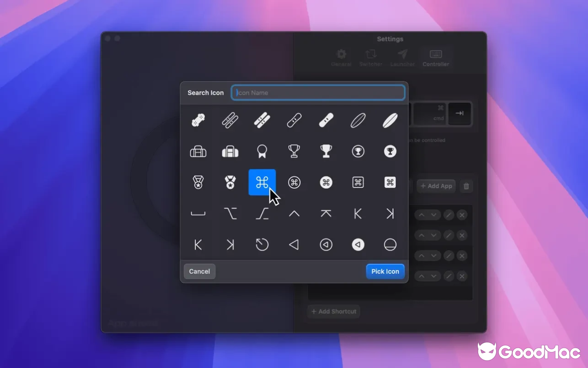
Task: Switch to the Controller settings tab
Action: (435, 57)
